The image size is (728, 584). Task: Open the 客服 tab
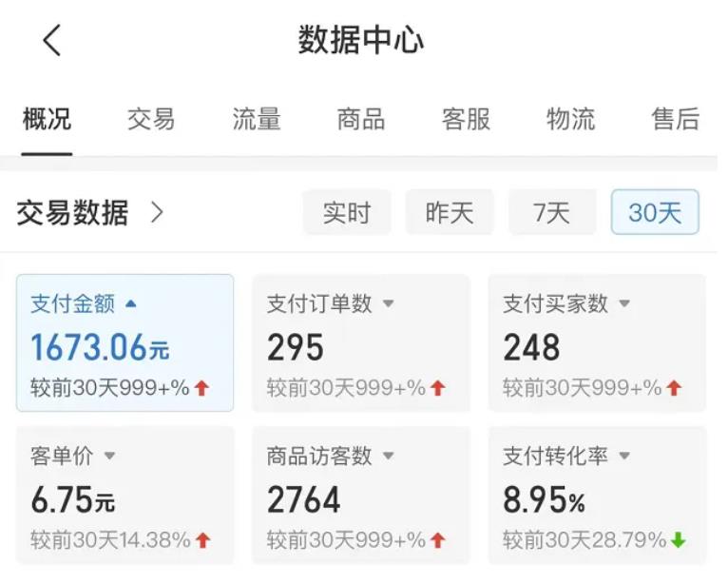tap(466, 119)
